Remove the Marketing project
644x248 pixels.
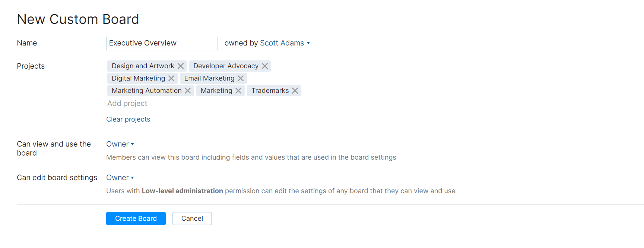238,90
